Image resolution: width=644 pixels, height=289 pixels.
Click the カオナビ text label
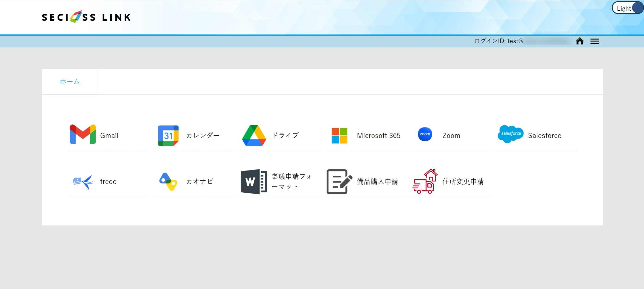[199, 181]
